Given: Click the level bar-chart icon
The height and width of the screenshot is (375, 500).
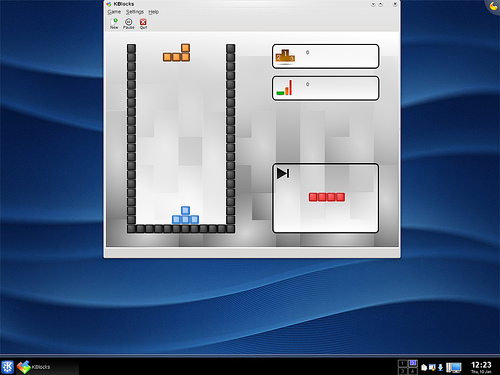Looking at the screenshot, I should [x=285, y=88].
